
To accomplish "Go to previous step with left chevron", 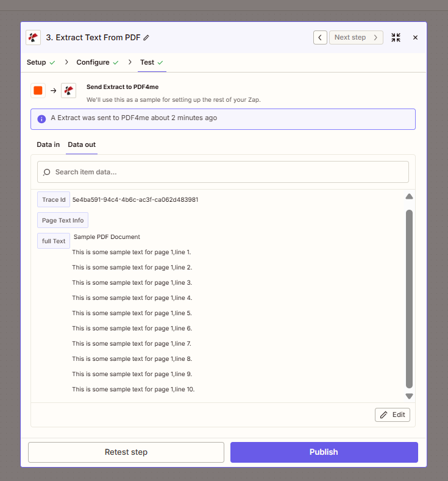I will tap(320, 37).
